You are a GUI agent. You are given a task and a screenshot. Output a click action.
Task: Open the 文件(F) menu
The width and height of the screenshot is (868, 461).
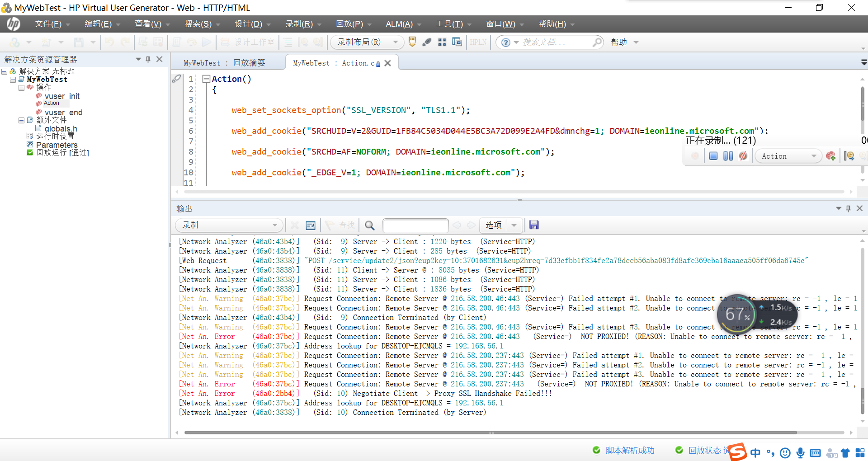pyautogui.click(x=52, y=24)
